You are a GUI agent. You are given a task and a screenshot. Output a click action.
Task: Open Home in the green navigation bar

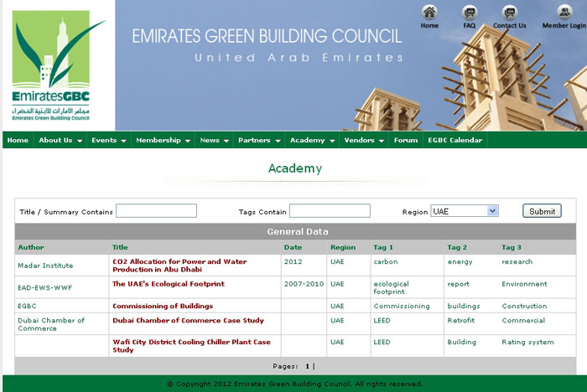click(18, 140)
